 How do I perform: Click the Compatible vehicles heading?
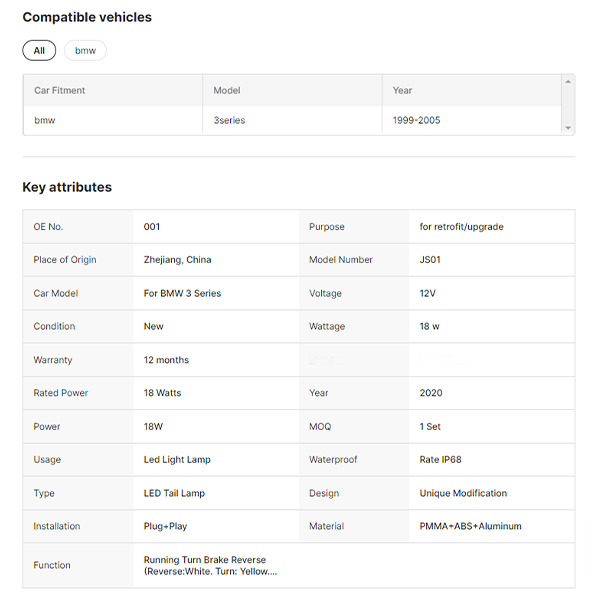tap(87, 17)
